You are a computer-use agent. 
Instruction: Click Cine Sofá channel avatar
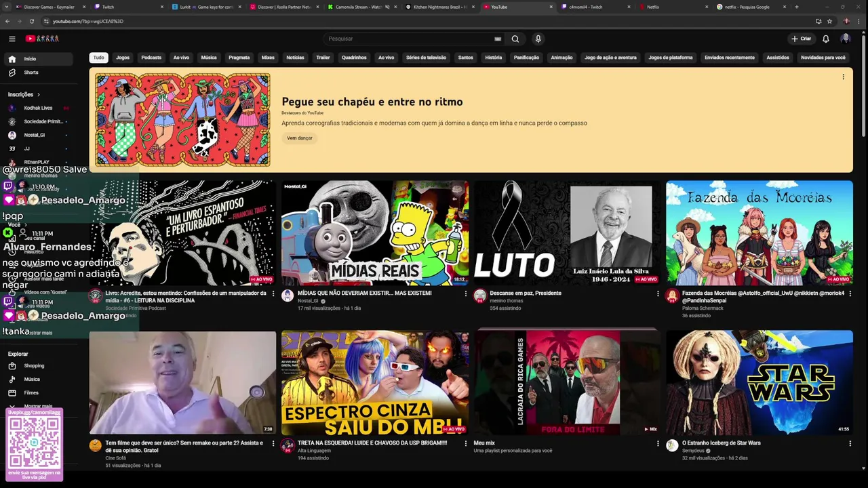(95, 445)
